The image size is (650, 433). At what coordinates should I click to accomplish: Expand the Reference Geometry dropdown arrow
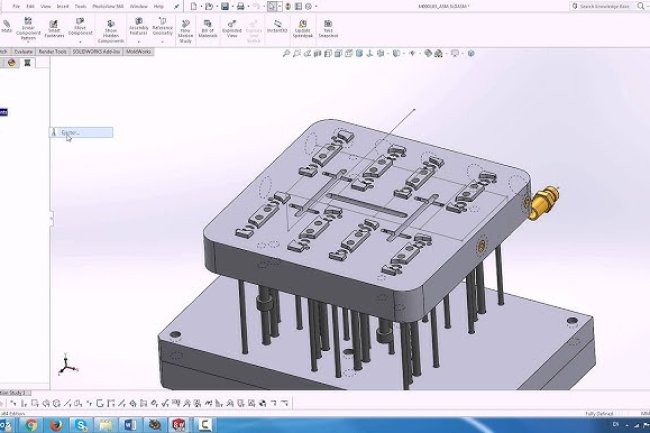(162, 42)
